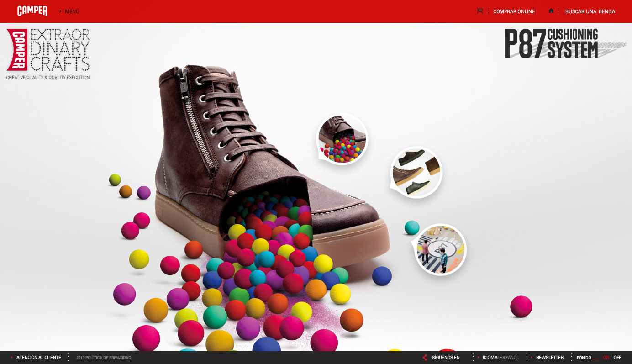Open the 2010 POLÍTICA DE PRIVACIDAD link
This screenshot has height=364, width=632.
click(x=104, y=358)
